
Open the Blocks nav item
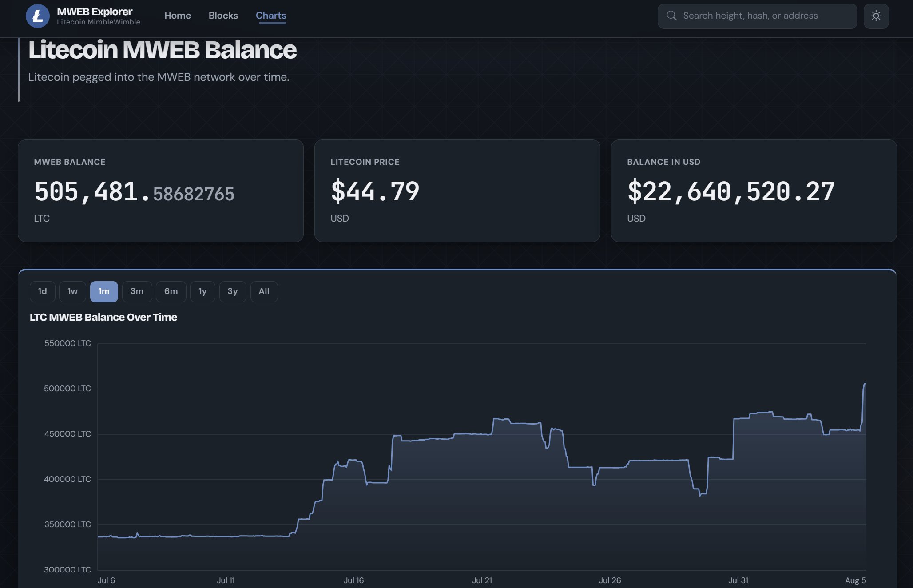point(223,16)
